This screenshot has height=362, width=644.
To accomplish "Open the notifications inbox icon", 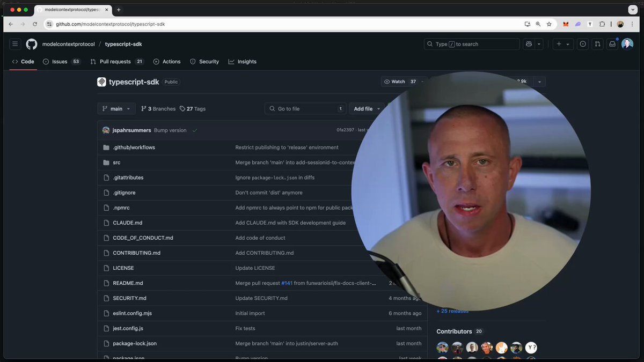I will click(612, 44).
